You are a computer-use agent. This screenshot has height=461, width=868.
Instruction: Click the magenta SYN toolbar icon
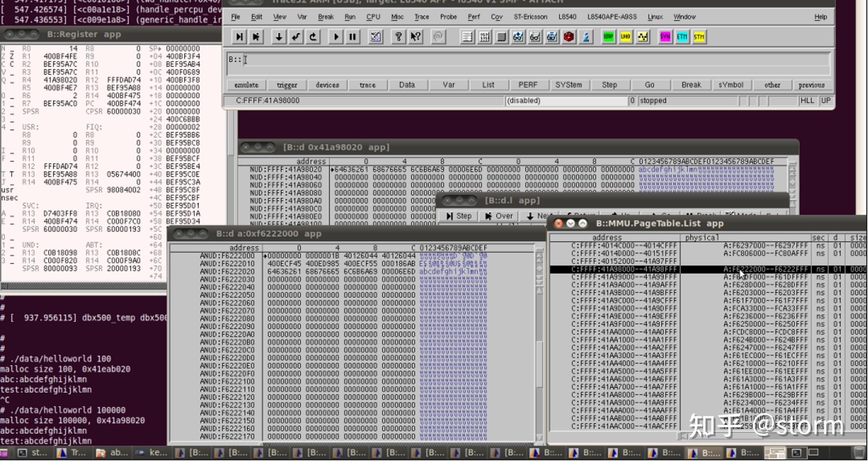coord(665,37)
